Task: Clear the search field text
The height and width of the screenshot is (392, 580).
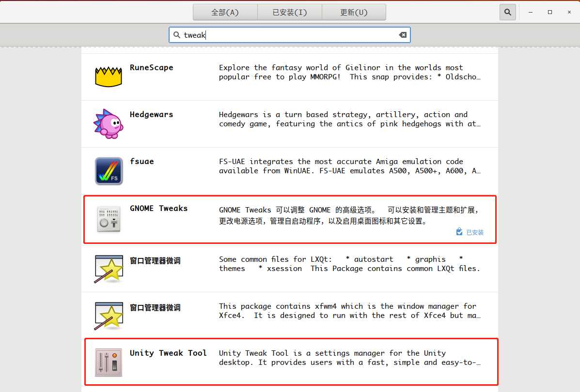Action: click(403, 35)
